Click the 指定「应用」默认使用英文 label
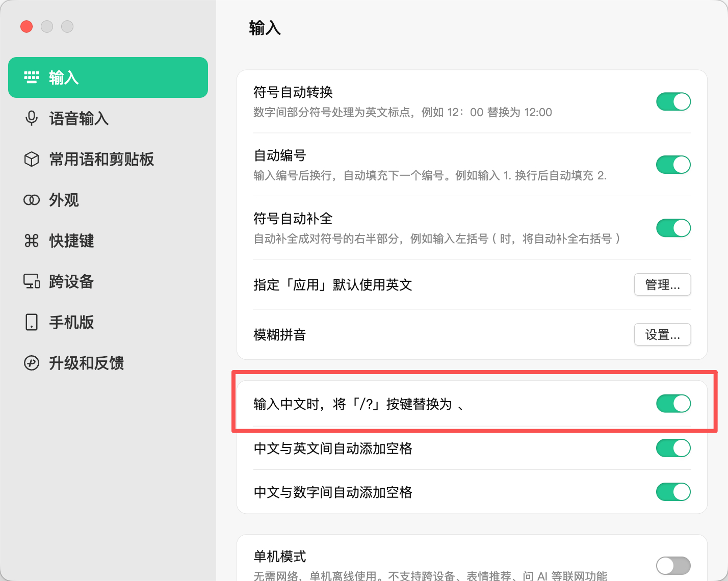 [333, 284]
